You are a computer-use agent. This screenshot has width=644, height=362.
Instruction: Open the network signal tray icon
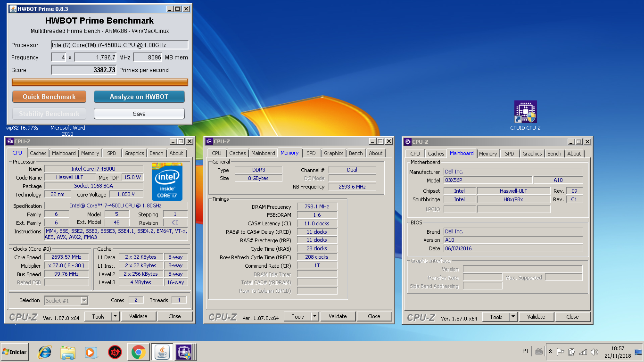tap(583, 352)
